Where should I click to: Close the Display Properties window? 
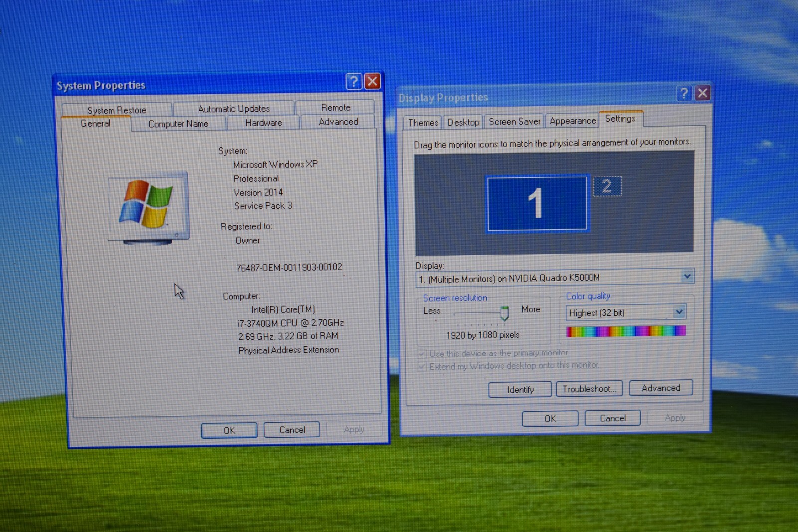[x=702, y=93]
